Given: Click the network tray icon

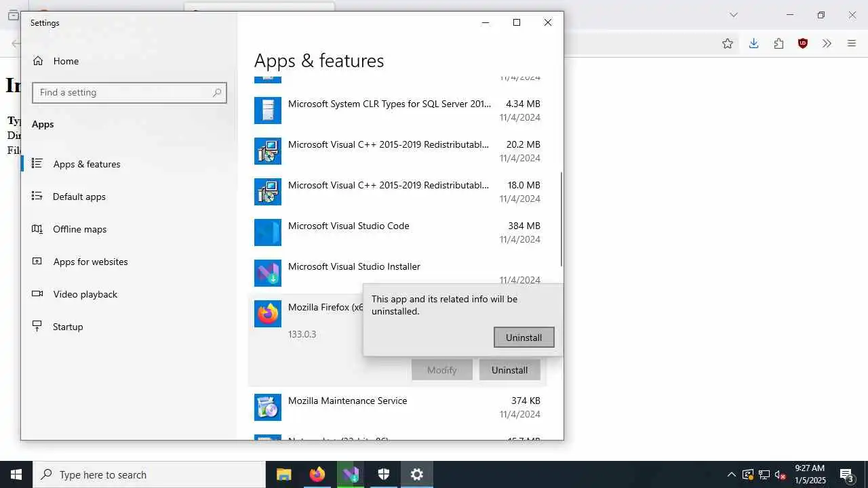Looking at the screenshot, I should [x=764, y=474].
